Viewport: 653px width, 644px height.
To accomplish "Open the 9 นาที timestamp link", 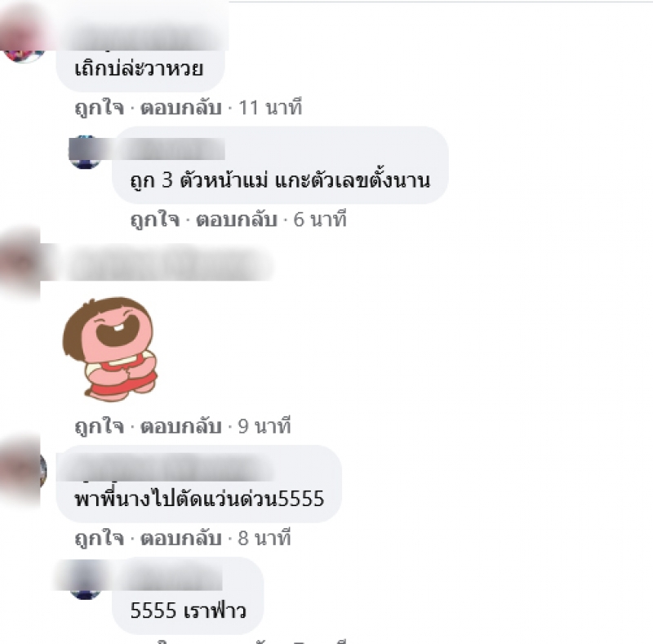I will (264, 426).
